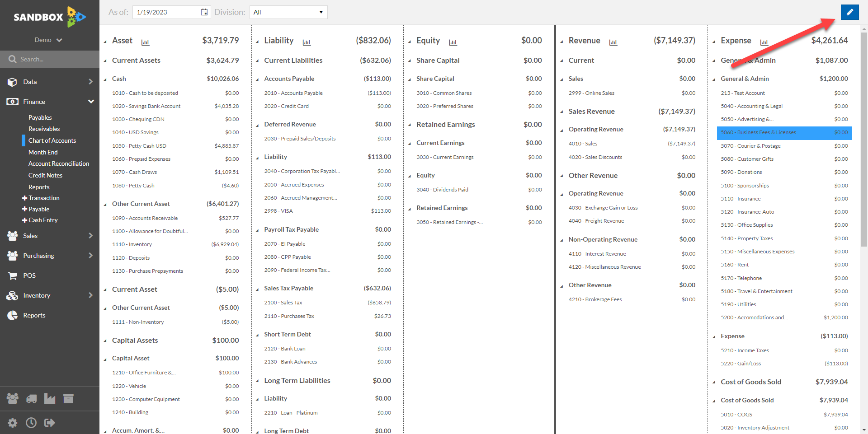Add a new Payable from the sidebar
Screen dimensions: 868x434
(x=36, y=209)
